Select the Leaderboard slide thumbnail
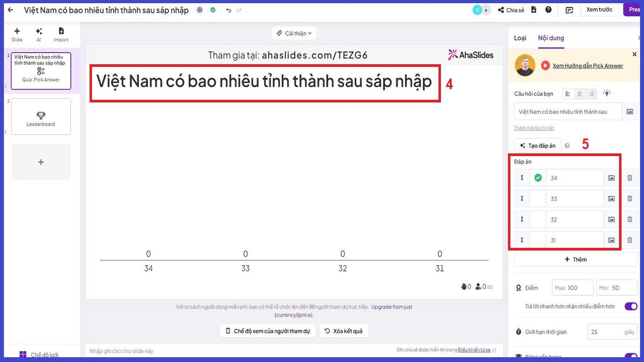 pos(41,116)
